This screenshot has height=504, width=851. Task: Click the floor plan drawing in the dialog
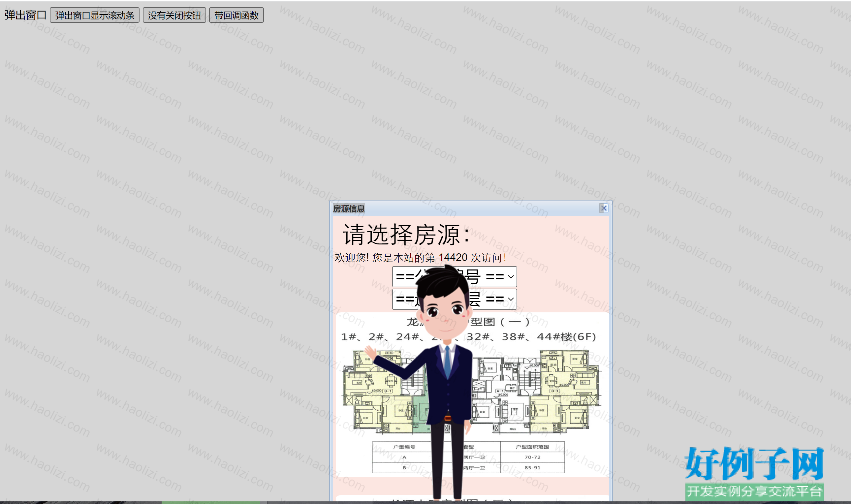472,393
